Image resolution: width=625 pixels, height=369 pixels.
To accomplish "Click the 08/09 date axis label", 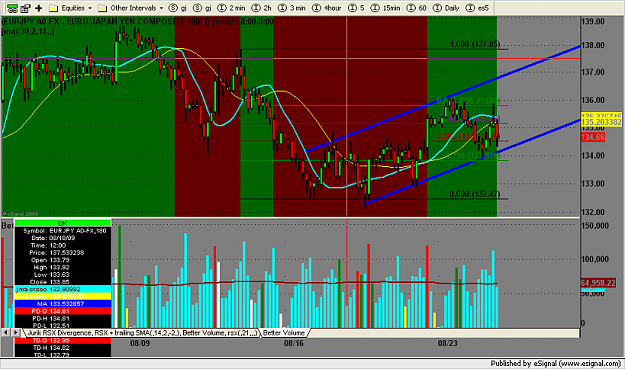I will 140,343.
